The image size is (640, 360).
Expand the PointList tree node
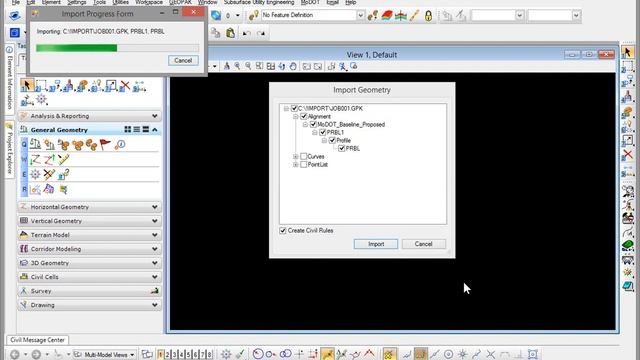click(296, 164)
